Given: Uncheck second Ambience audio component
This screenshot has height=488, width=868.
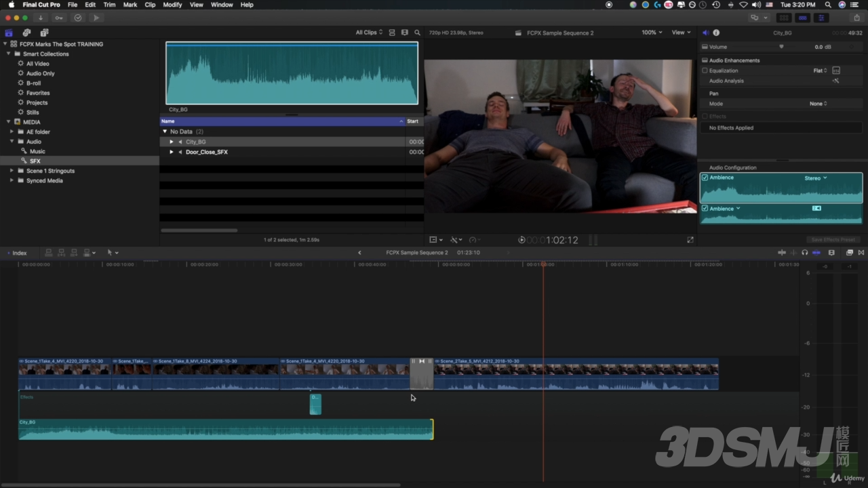Looking at the screenshot, I should [x=705, y=209].
